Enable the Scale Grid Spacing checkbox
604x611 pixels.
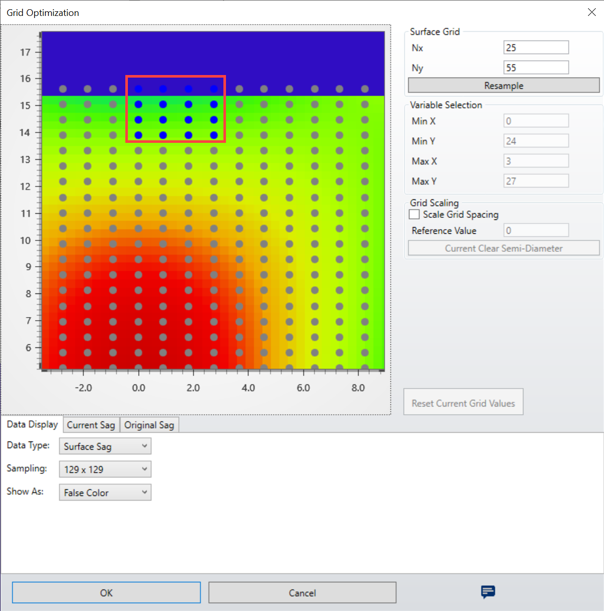coord(415,214)
